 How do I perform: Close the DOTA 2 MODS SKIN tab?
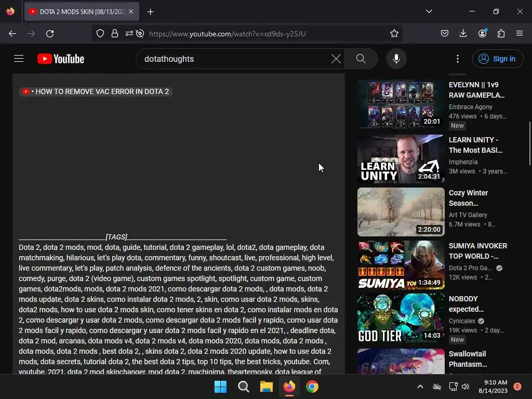coord(131,11)
